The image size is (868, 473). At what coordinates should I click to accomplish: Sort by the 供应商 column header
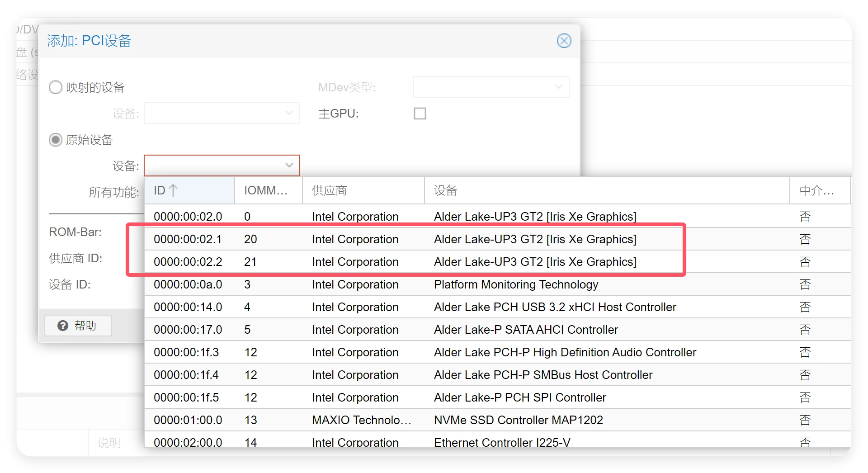(363, 190)
